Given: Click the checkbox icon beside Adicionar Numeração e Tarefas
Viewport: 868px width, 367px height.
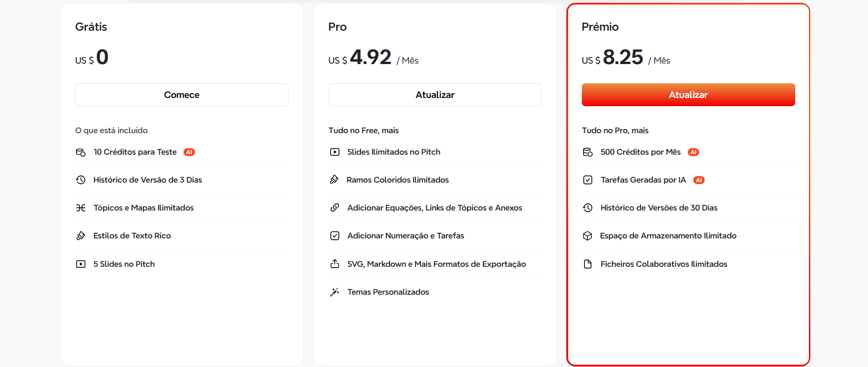Looking at the screenshot, I should pos(335,236).
